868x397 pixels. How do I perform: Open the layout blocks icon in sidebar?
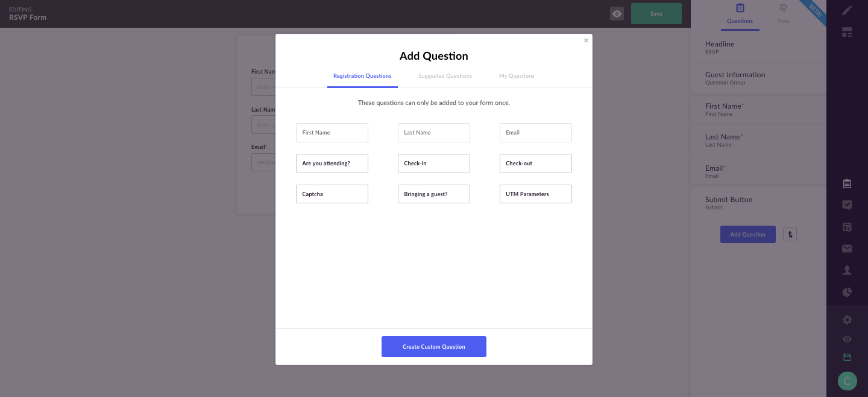847,33
